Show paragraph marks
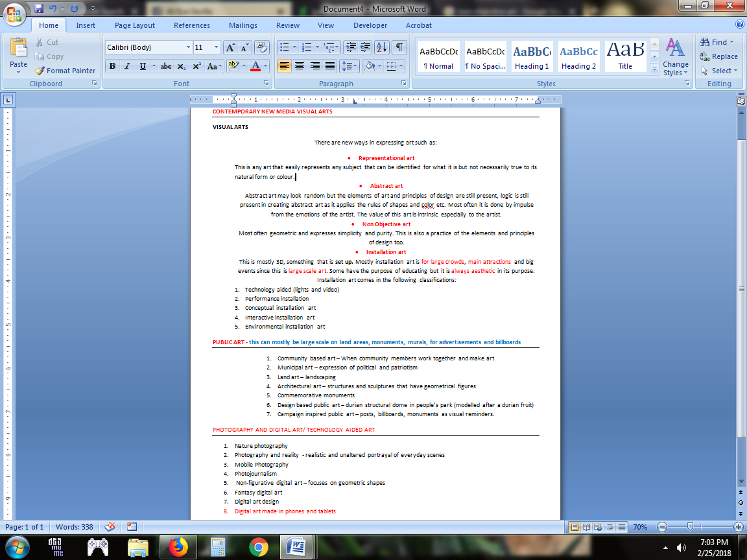The height and width of the screenshot is (560, 747). pos(399,47)
